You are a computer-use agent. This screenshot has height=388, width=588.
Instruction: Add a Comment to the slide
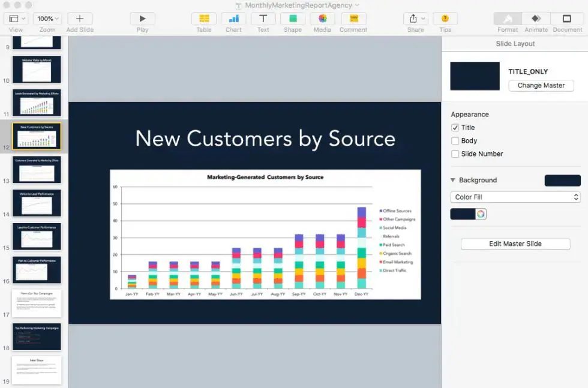(x=353, y=19)
